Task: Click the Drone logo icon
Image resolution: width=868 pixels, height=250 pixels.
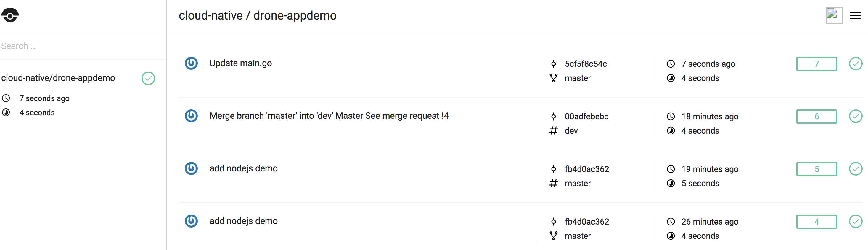Action: [x=10, y=15]
